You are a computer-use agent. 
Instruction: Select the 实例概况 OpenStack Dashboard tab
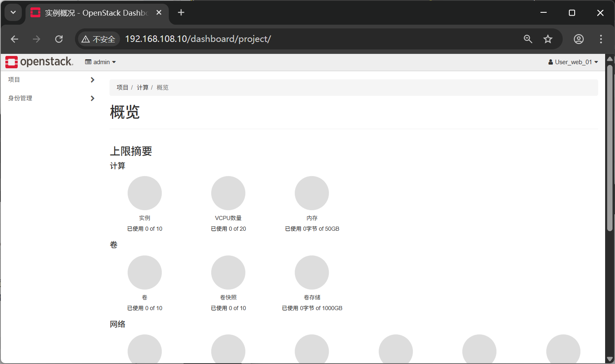(x=97, y=13)
